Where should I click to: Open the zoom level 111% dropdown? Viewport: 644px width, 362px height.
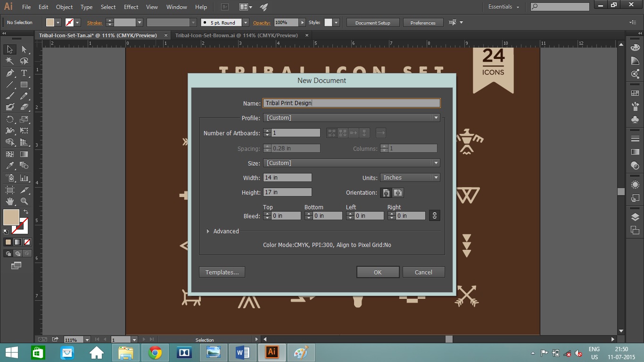87,339
